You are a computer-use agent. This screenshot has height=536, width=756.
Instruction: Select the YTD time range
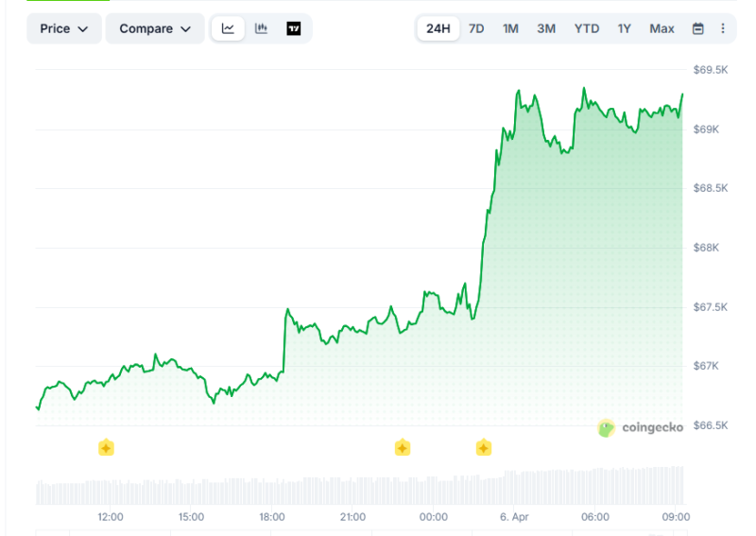pyautogui.click(x=586, y=28)
